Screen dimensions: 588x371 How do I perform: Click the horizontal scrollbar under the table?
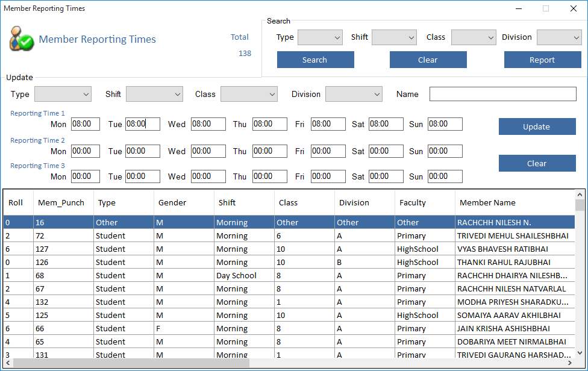[289, 363]
